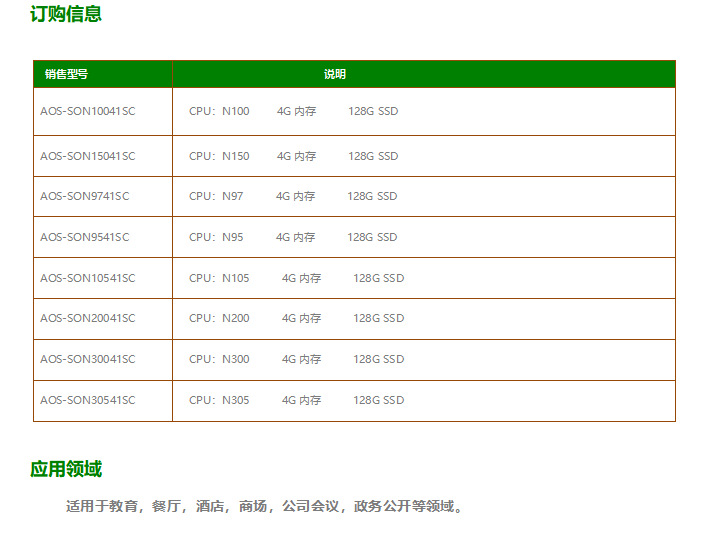Click 4G 内存 in N200 row
The image size is (709, 539).
(302, 318)
